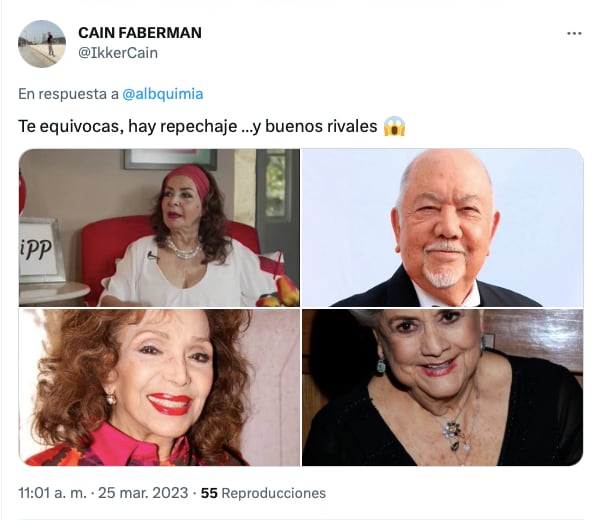Open photo of bald man with goatee
Screen dimensions: 595x520
pyautogui.click(x=442, y=228)
